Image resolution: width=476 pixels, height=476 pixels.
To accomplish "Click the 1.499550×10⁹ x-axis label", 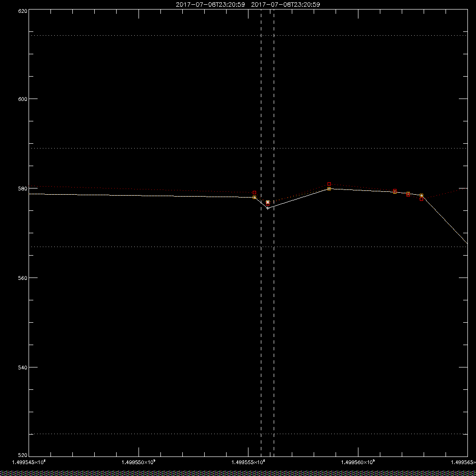I will (139, 462).
